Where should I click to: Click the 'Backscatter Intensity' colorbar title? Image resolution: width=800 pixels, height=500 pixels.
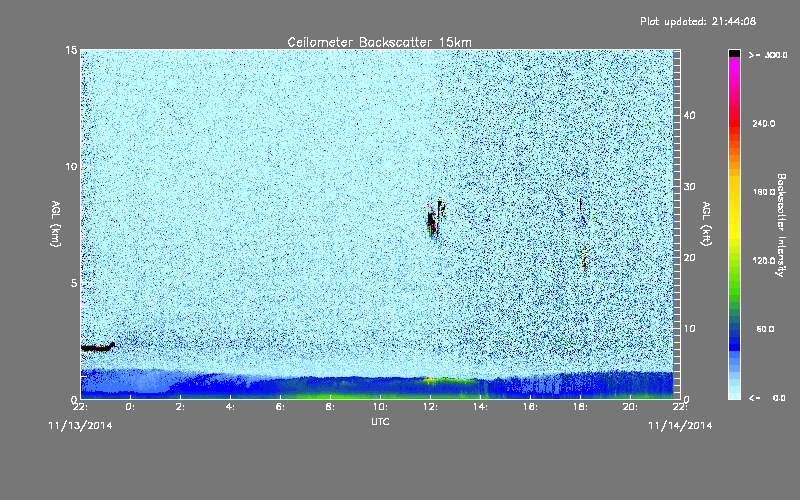point(781,225)
